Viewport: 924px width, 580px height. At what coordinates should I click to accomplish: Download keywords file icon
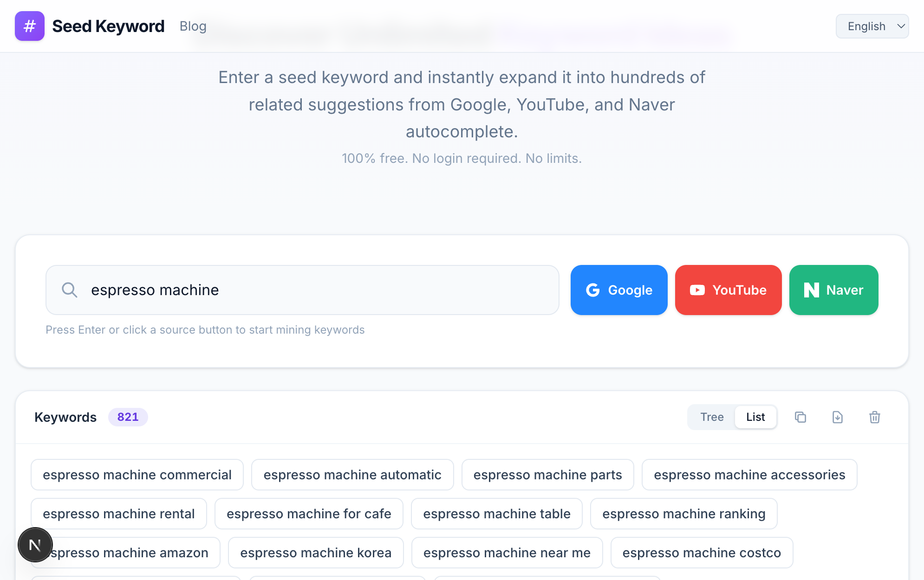[x=838, y=417]
